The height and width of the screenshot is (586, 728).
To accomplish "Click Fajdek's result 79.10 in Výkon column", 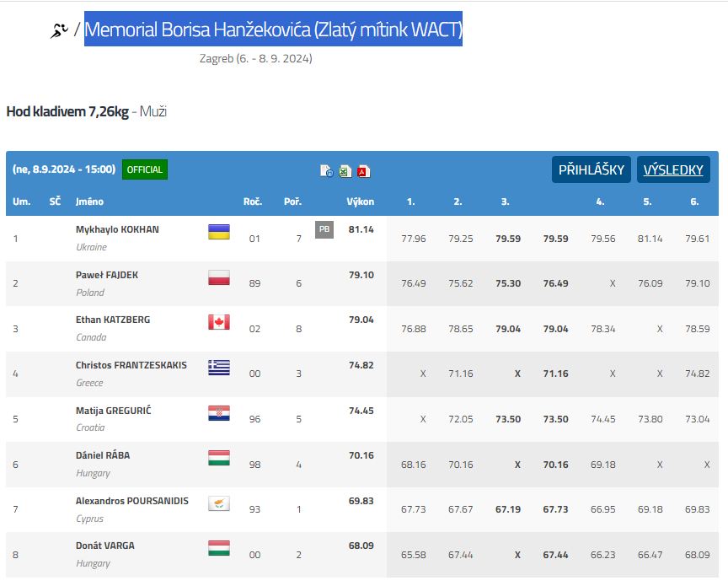I will [361, 275].
